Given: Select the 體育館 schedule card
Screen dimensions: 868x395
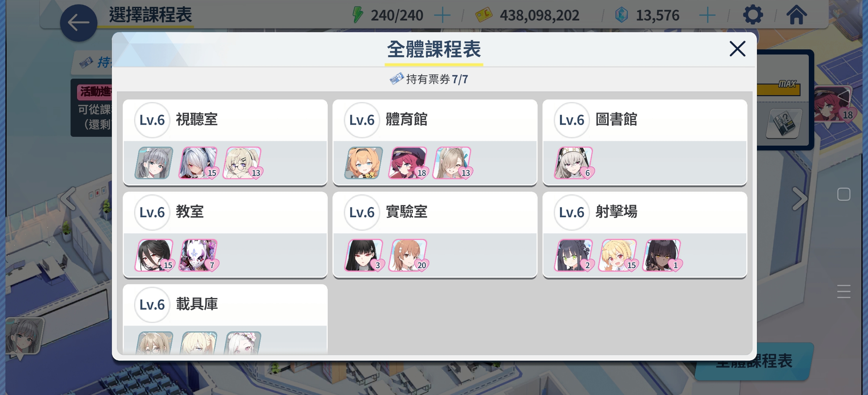Looking at the screenshot, I should coord(435,142).
